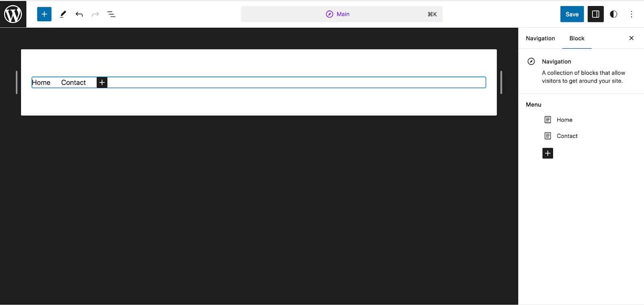
Task: Click the left canvas resize handle
Action: click(x=17, y=83)
